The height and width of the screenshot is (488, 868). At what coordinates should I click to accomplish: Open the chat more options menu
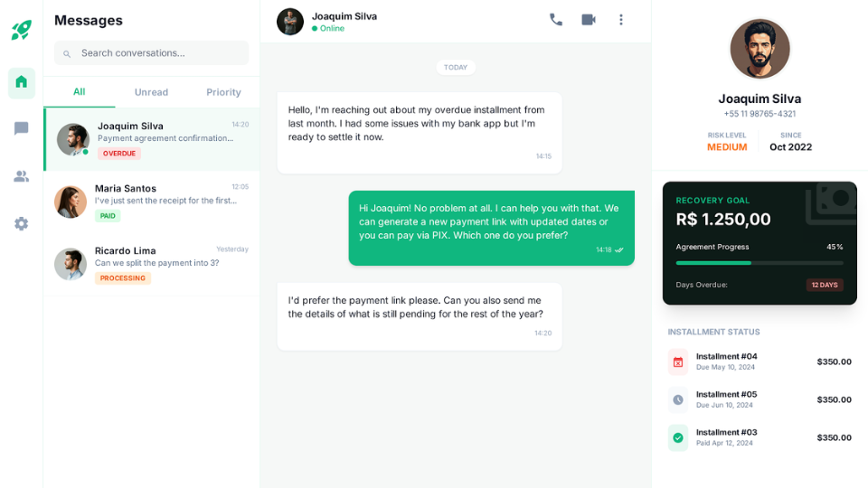point(621,20)
